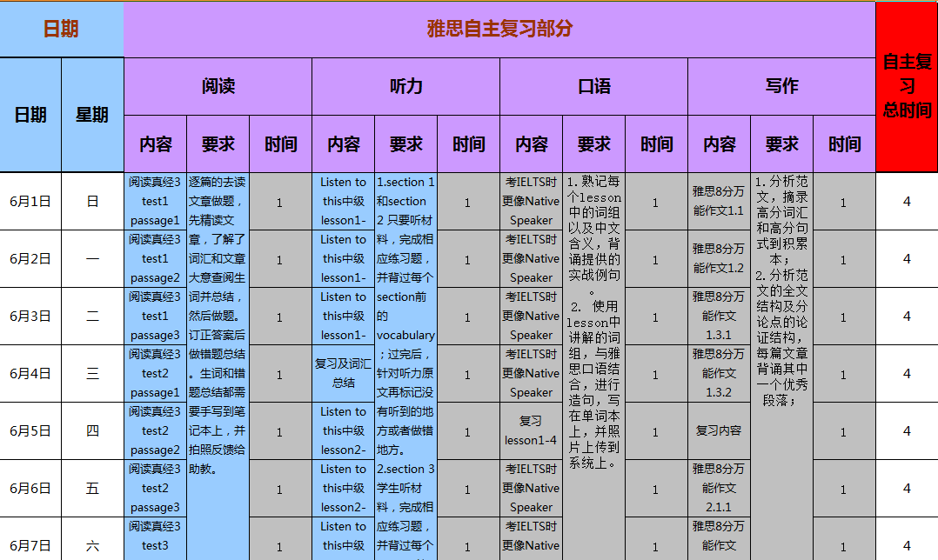The height and width of the screenshot is (560, 938).
Task: Click the 6月5日 date cell
Action: tap(30, 431)
